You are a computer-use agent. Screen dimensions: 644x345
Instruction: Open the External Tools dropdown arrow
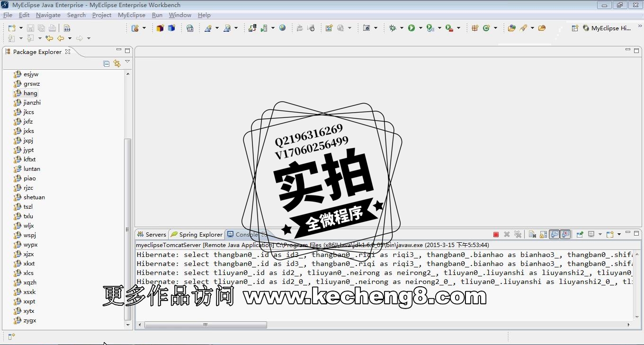(x=458, y=28)
